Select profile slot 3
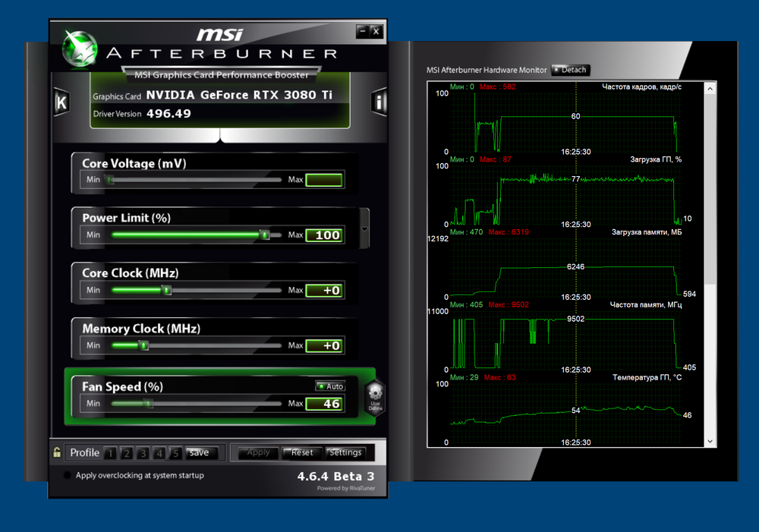The width and height of the screenshot is (759, 532). [x=143, y=453]
